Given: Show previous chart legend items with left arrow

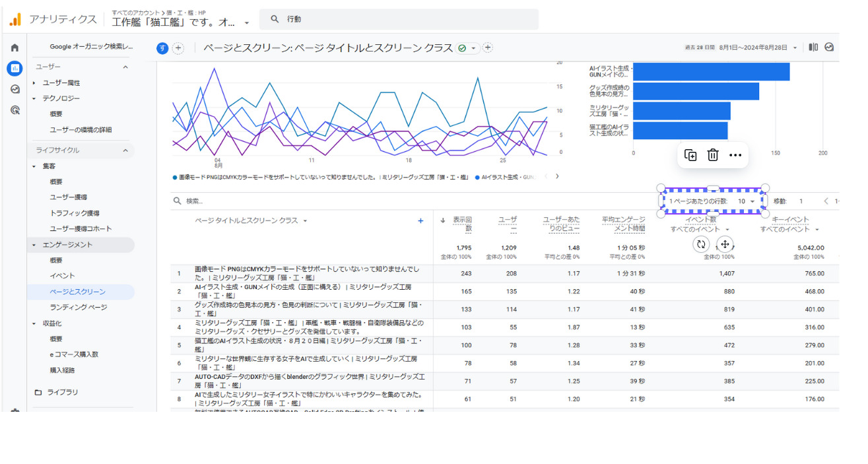Looking at the screenshot, I should point(545,176).
